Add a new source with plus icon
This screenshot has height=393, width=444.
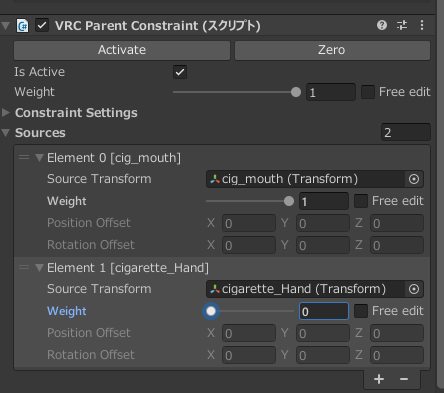[x=379, y=379]
